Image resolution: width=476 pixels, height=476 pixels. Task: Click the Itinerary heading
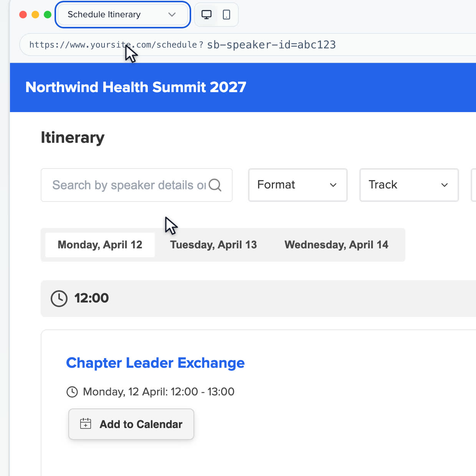[x=73, y=137]
